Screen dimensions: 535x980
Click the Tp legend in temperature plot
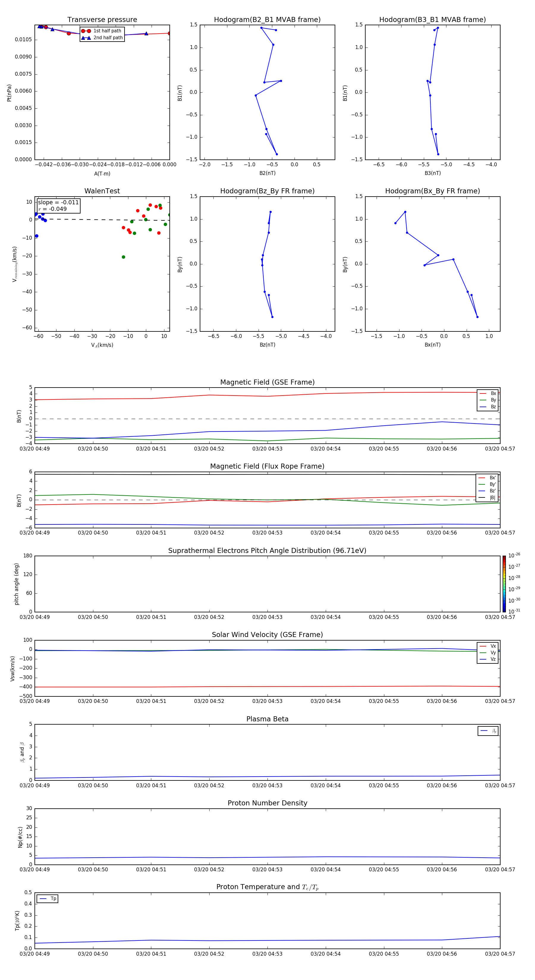[x=47, y=899]
